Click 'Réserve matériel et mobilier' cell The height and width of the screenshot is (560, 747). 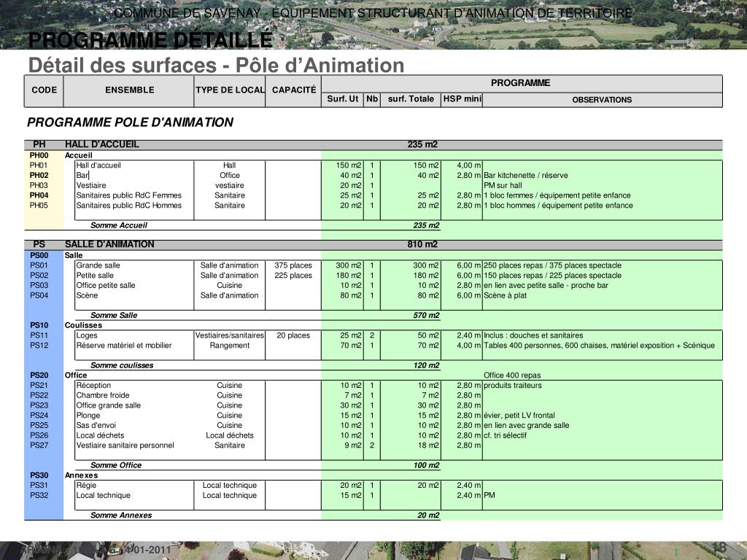coord(124,345)
